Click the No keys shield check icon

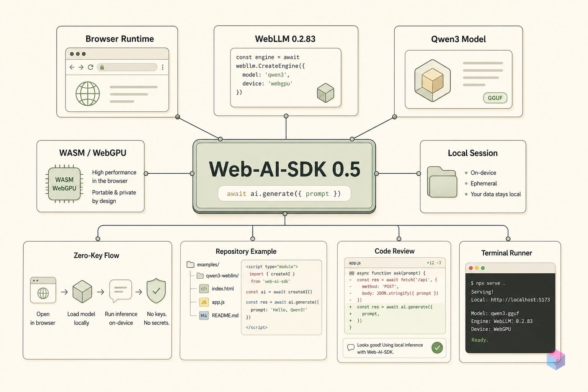156,291
